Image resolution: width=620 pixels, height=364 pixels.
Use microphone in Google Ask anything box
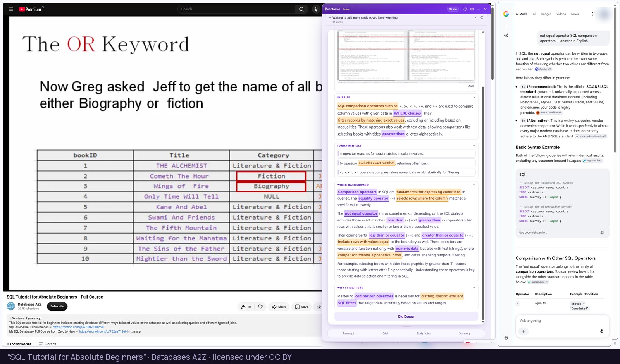(602, 331)
